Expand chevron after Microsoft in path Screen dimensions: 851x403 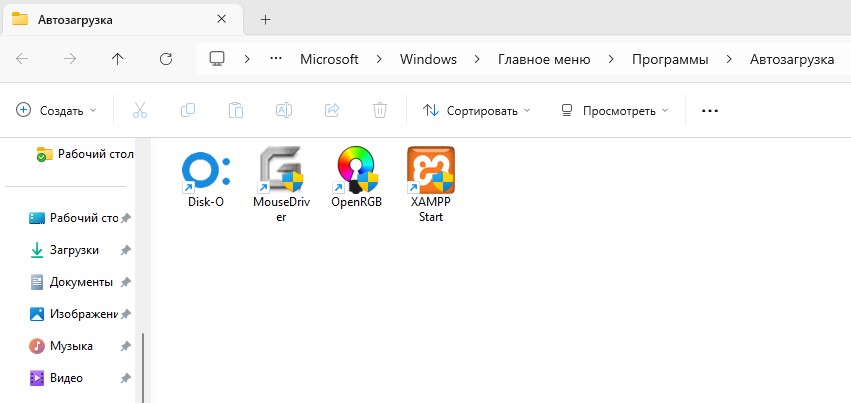[379, 59]
